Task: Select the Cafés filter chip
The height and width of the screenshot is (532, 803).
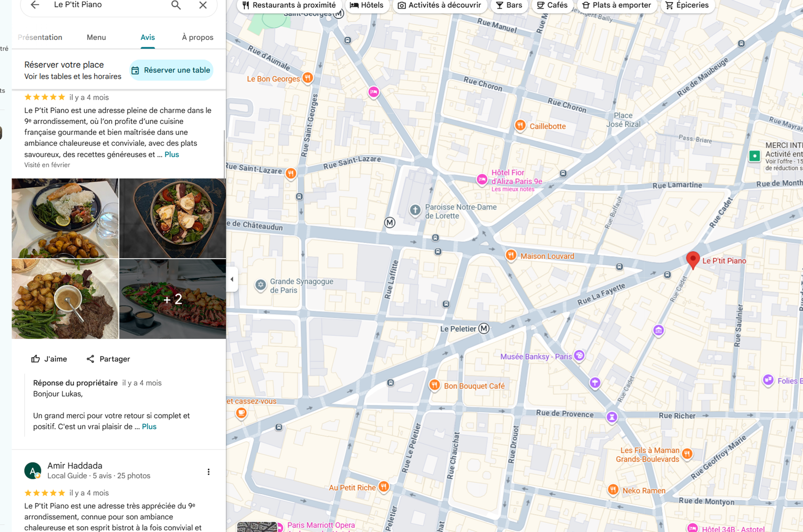Action: 552,5
